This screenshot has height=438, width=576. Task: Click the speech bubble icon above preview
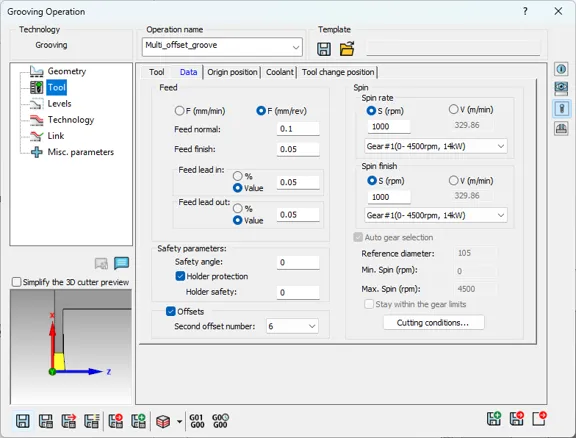point(122,263)
